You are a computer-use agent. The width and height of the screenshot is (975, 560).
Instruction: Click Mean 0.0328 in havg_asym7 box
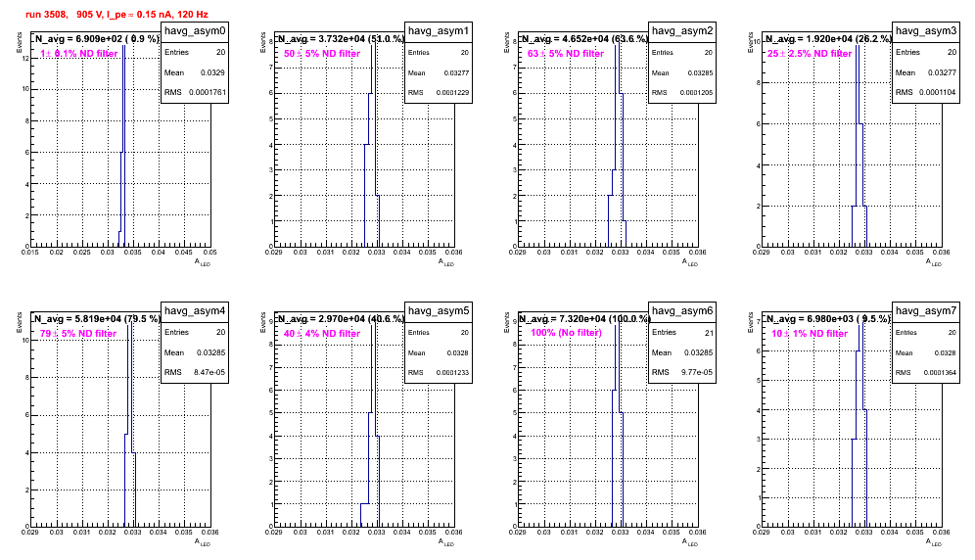[926, 352]
